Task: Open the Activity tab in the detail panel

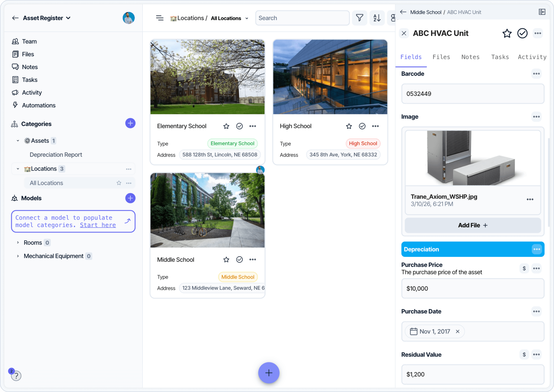Action: (x=532, y=57)
